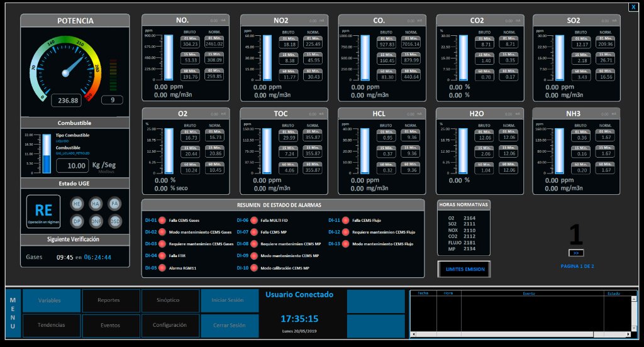Viewport: 644px width, 347px height.
Task: Click DI-09 Modo mantenimiento CEMS MP light
Action: tap(254, 255)
